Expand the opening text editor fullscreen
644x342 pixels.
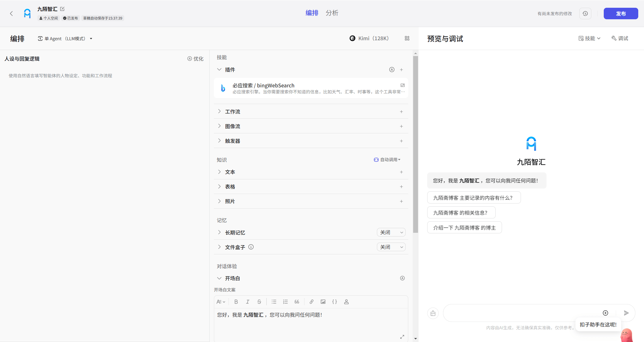click(402, 337)
